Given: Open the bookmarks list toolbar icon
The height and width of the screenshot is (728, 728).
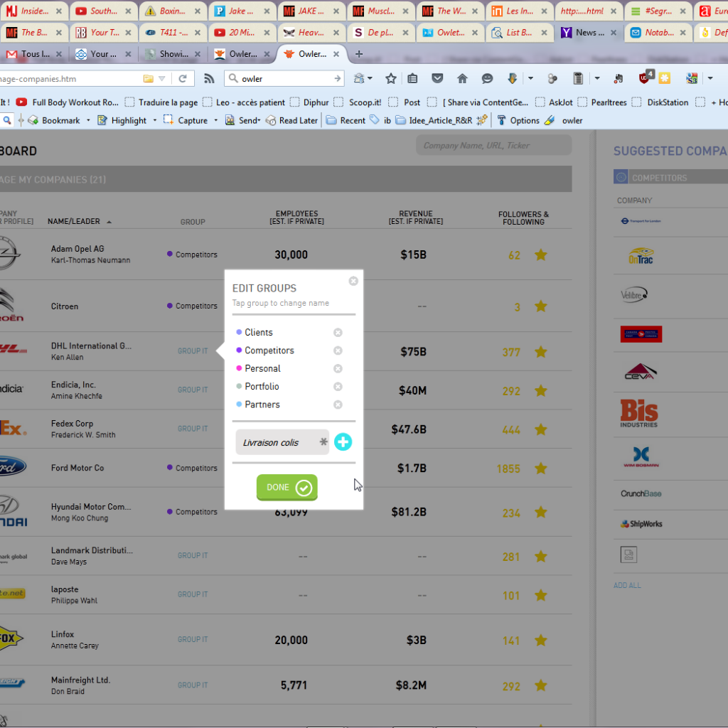Looking at the screenshot, I should click(412, 78).
